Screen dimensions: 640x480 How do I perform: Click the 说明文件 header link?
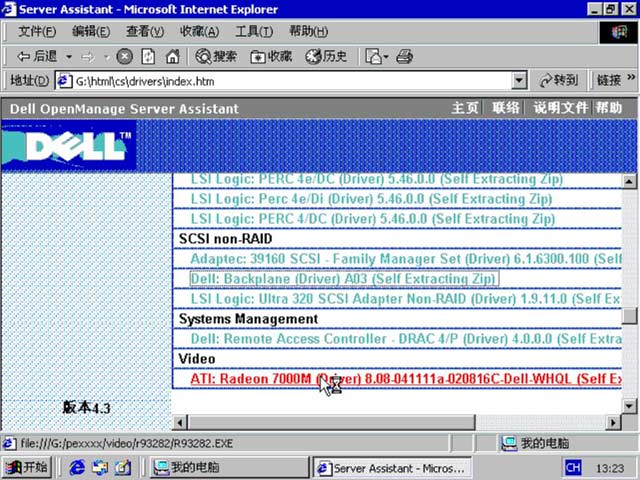[560, 108]
